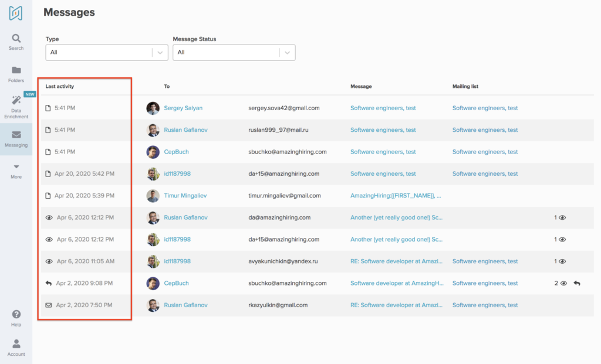Click email rkazyulkin@gmail.com

point(278,305)
